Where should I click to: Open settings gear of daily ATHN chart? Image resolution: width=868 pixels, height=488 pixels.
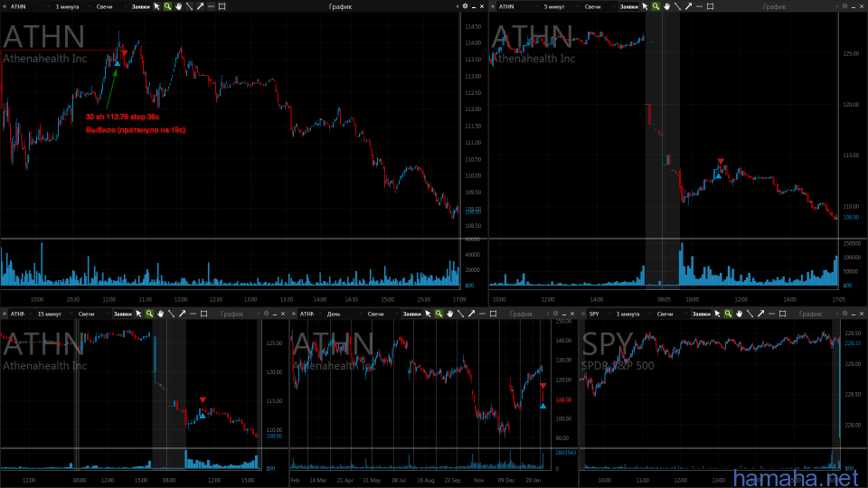556,314
